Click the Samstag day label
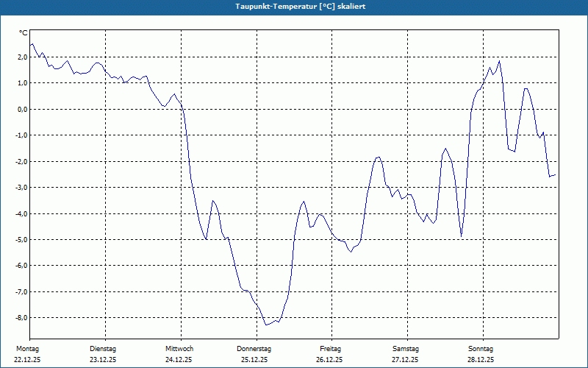 coord(406,349)
